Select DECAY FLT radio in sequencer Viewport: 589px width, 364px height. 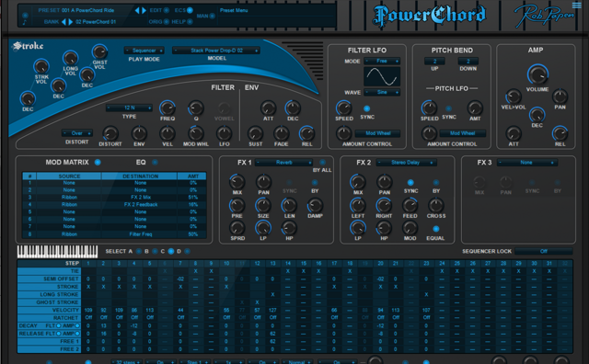tap(59, 325)
